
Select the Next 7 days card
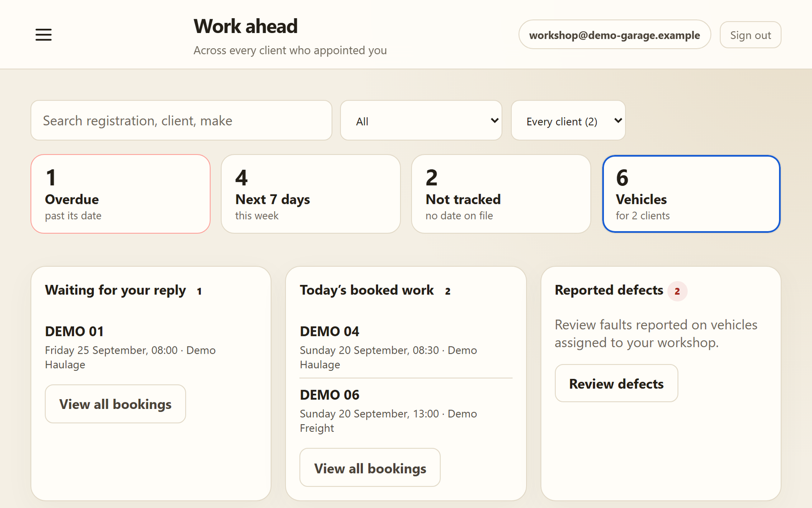311,194
